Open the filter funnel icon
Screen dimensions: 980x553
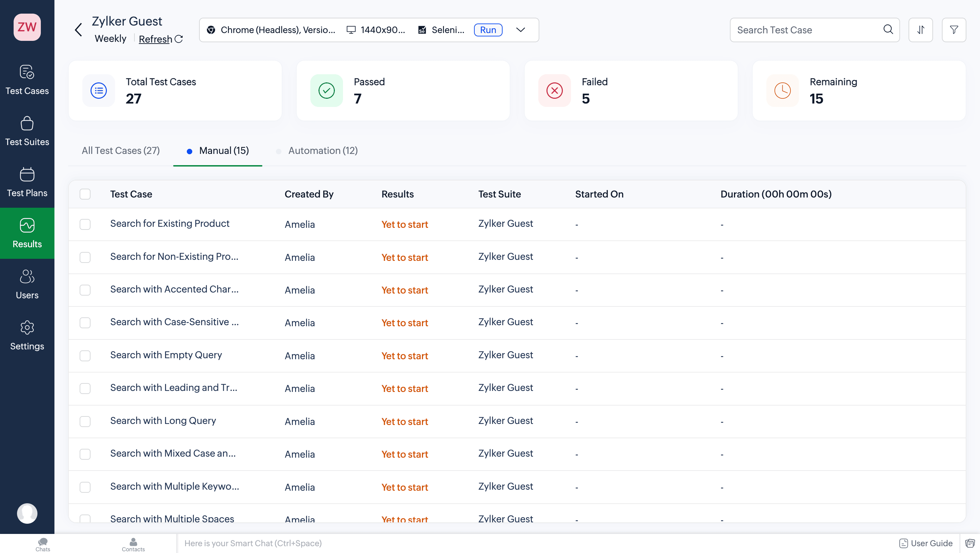coord(954,30)
